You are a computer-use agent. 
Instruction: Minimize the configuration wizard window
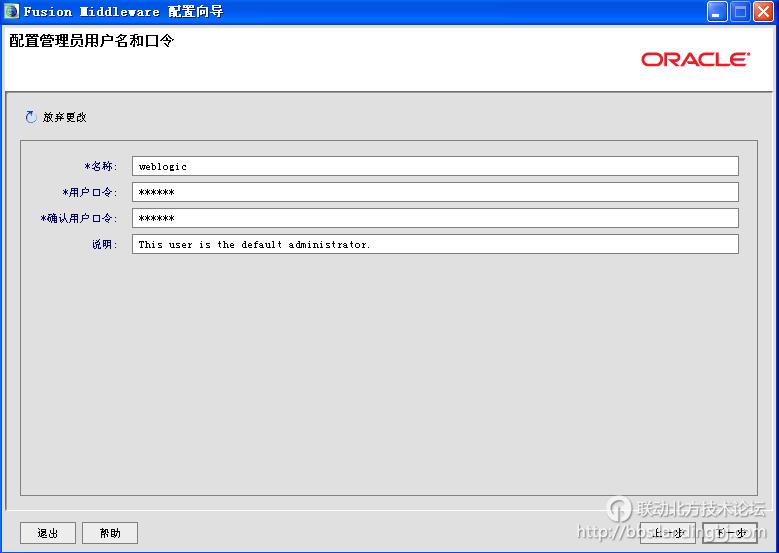(x=718, y=12)
